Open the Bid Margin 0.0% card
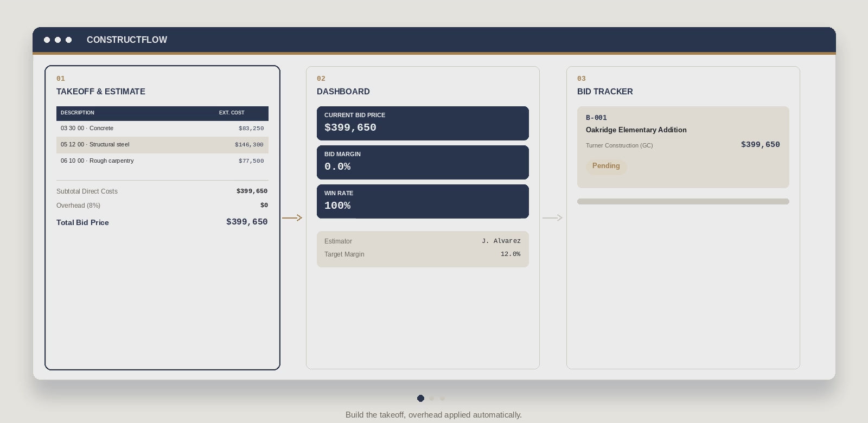This screenshot has width=868, height=423. [x=423, y=162]
